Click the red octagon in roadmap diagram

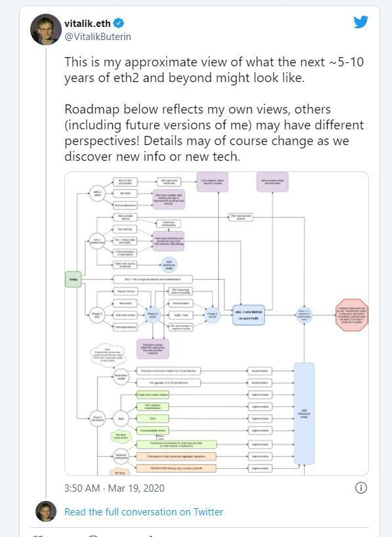pyautogui.click(x=351, y=315)
